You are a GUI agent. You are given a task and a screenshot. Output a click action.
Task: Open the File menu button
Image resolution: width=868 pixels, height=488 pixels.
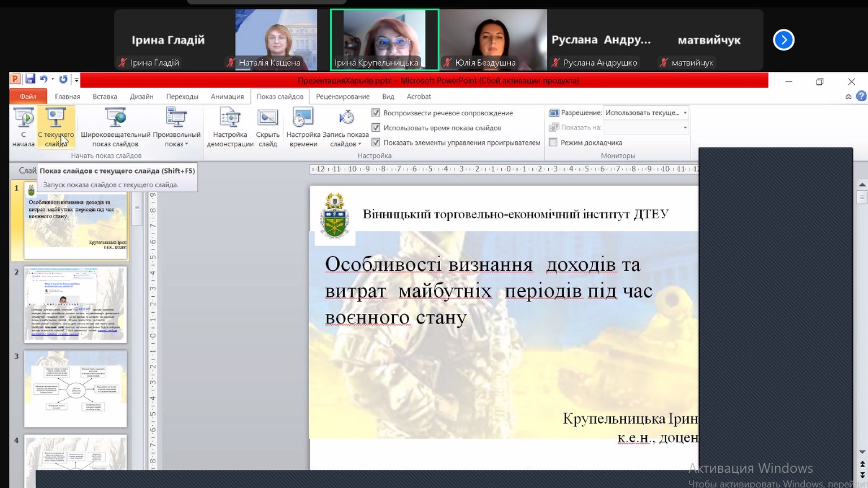coord(28,97)
